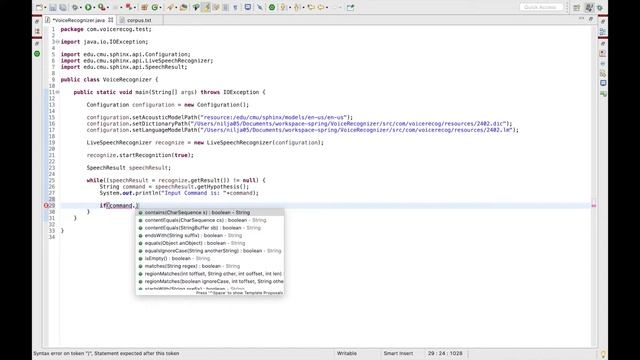Click the lightbulb tip icon in status bar
The width and height of the screenshot is (640, 360).
pos(603,354)
